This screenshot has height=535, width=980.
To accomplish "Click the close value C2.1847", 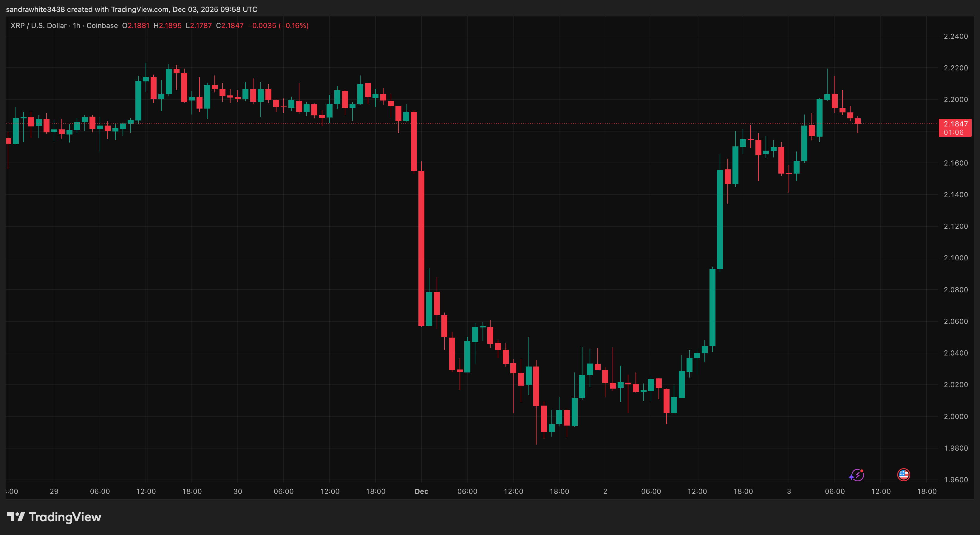I will [x=230, y=25].
